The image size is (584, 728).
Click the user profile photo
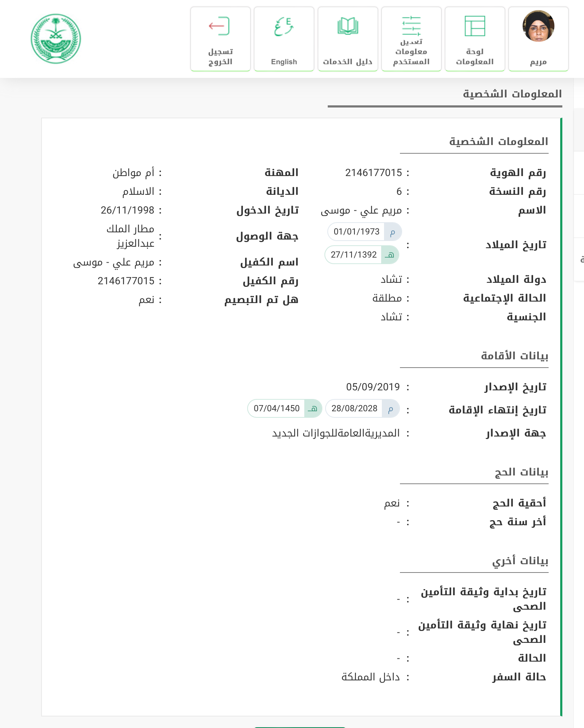(x=538, y=26)
